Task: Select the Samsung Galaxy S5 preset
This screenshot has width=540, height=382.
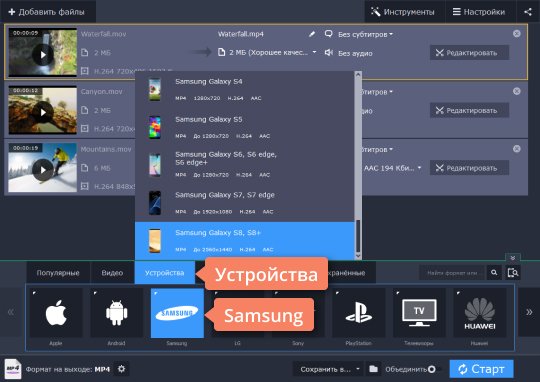Action: (245, 127)
